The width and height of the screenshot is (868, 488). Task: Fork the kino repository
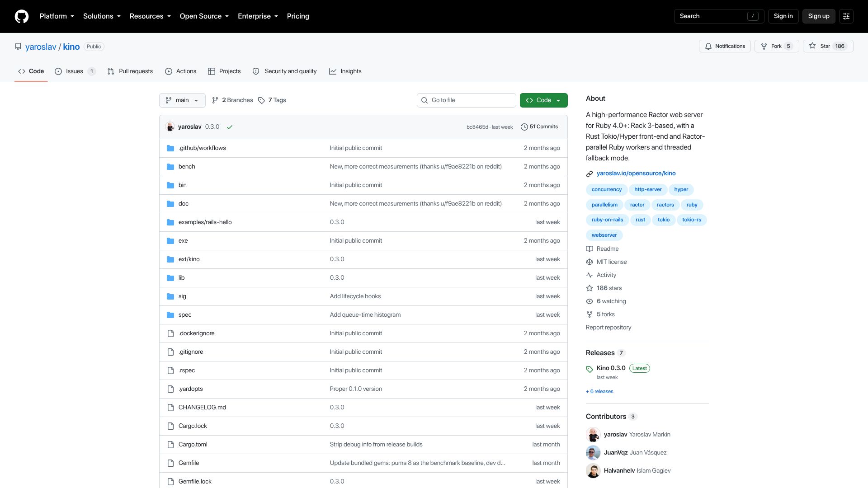(777, 46)
